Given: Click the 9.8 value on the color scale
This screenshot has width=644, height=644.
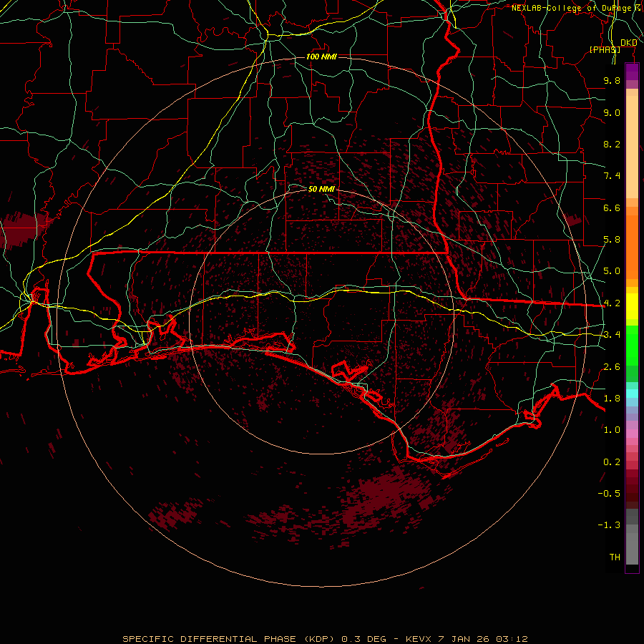Looking at the screenshot, I should [612, 80].
